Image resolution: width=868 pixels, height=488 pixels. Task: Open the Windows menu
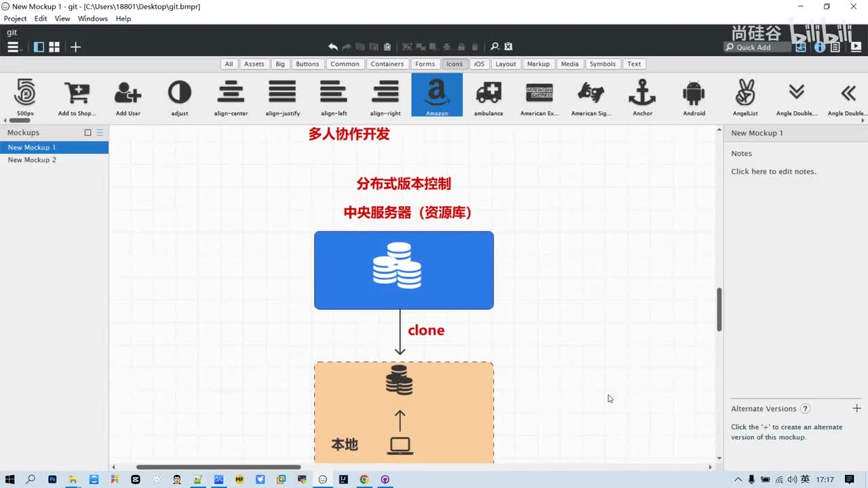[x=93, y=18]
